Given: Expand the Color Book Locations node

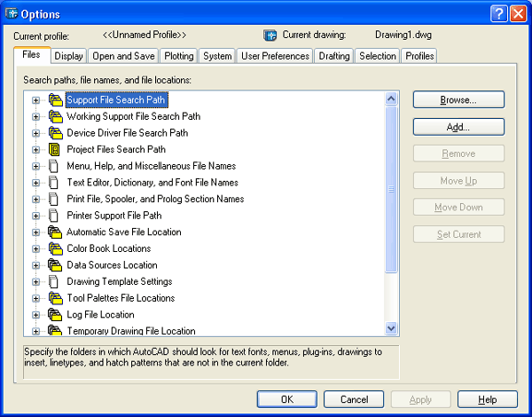Looking at the screenshot, I should (x=36, y=248).
